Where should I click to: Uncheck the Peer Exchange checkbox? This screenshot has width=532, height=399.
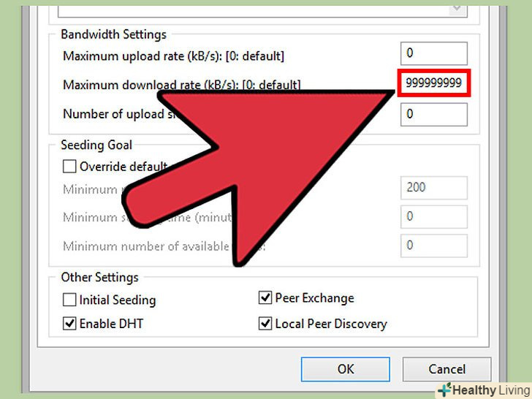tap(265, 297)
